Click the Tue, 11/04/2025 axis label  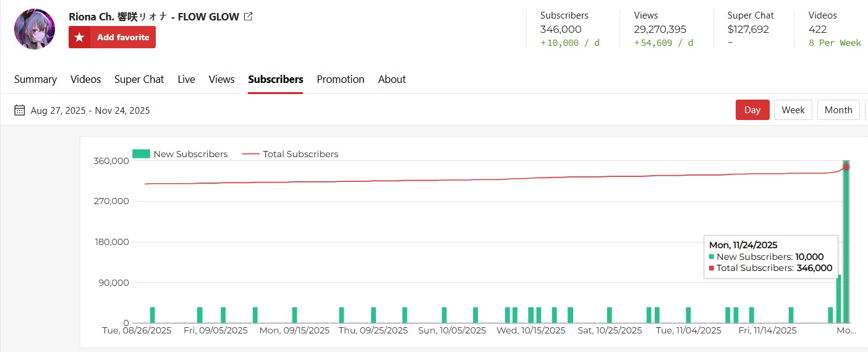click(689, 330)
